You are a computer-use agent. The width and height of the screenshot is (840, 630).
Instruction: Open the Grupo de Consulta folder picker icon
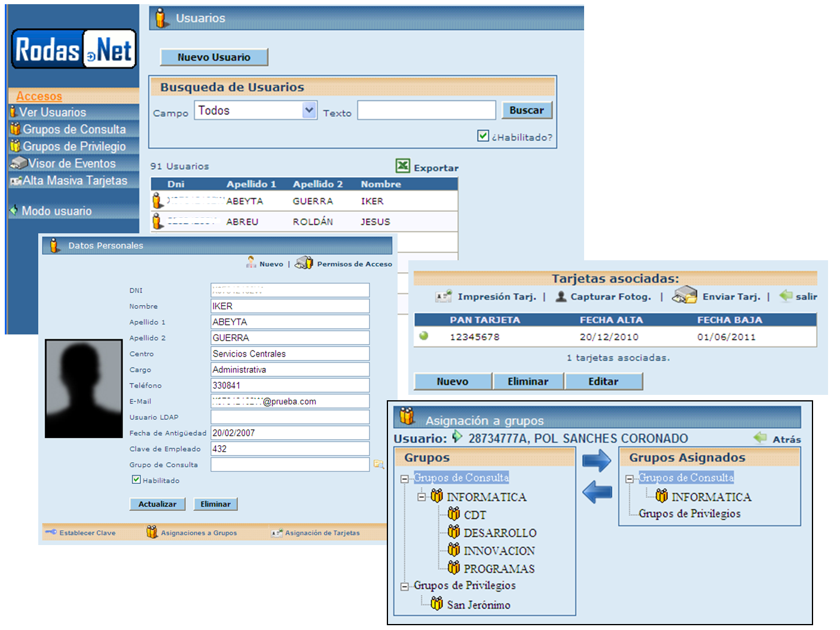[378, 464]
